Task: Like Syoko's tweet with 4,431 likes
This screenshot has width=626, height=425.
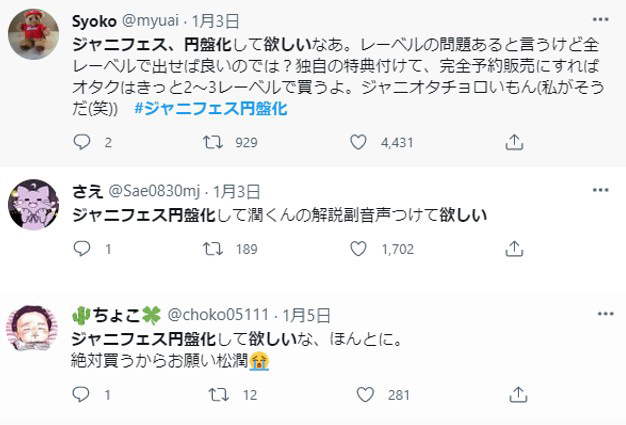Action: point(359,143)
